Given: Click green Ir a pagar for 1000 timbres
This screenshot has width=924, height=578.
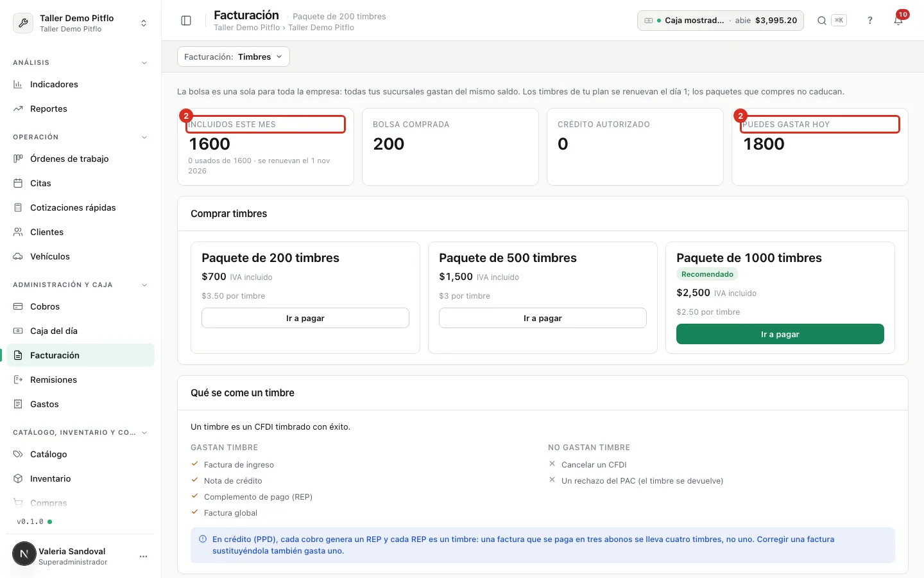Looking at the screenshot, I should (x=780, y=334).
